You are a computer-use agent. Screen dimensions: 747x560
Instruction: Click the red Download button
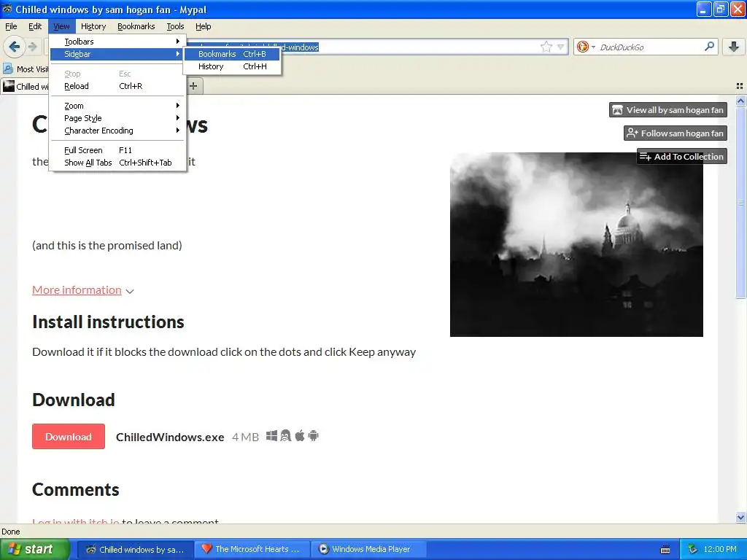click(x=69, y=436)
